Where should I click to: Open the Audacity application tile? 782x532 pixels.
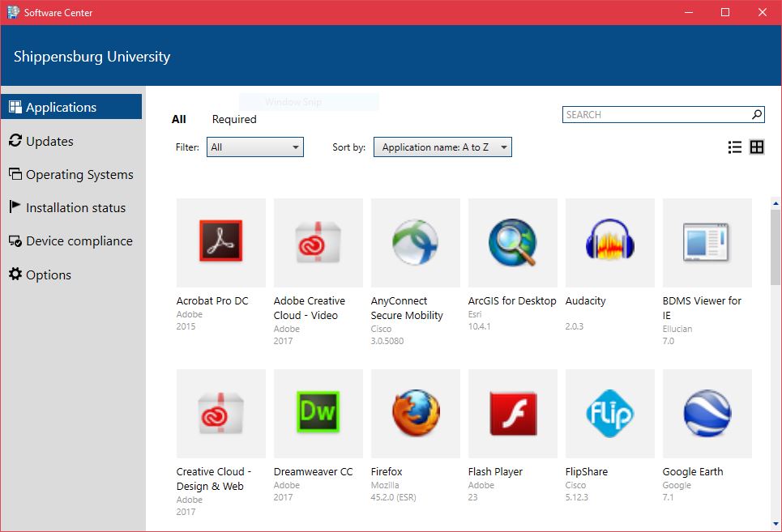pos(609,243)
